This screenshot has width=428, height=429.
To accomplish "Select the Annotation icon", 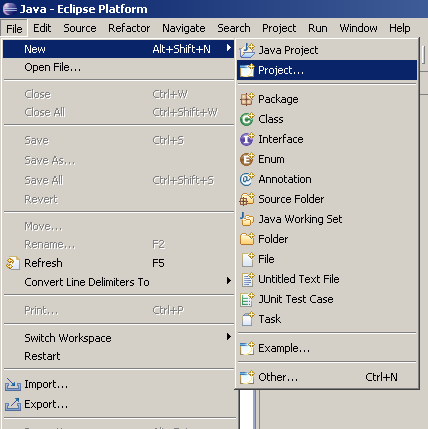I will 247,179.
